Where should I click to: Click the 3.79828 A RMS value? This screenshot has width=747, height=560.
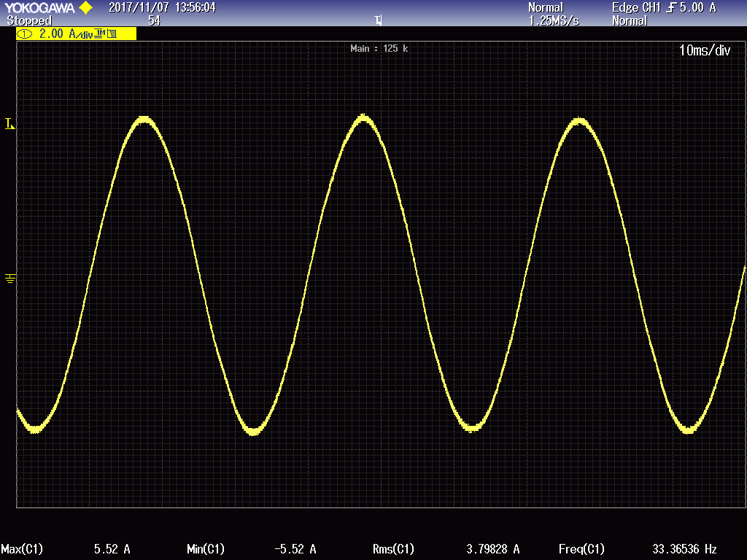click(492, 549)
